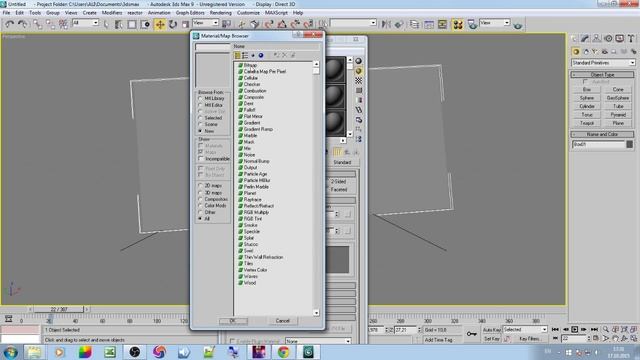Image resolution: width=640 pixels, height=360 pixels.
Task: Select the Lights category icon
Action: coord(595,52)
